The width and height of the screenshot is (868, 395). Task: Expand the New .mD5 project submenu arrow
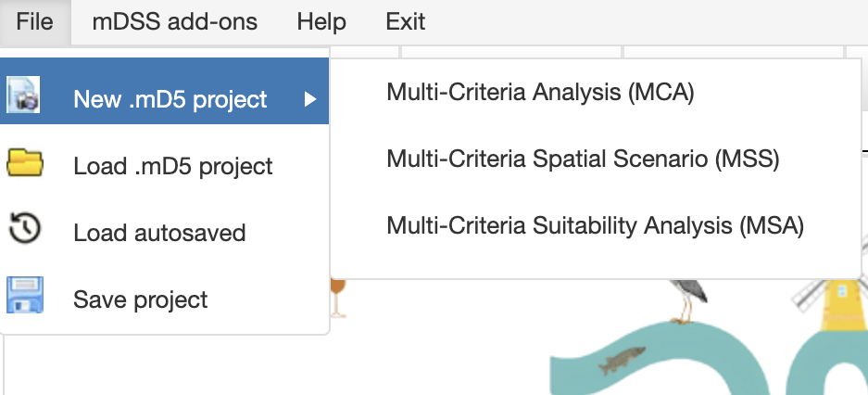coord(310,100)
